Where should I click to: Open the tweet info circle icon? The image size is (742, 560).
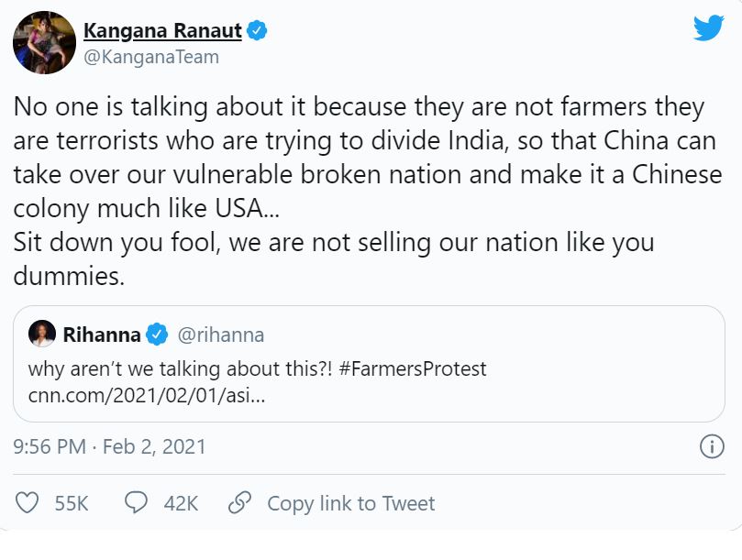[712, 446]
